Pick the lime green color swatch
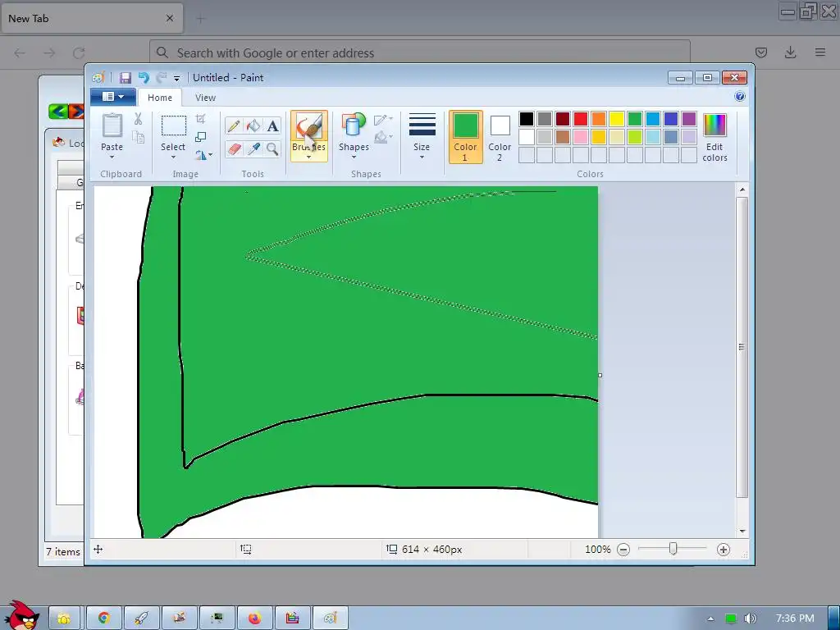The image size is (840, 630). tap(635, 137)
